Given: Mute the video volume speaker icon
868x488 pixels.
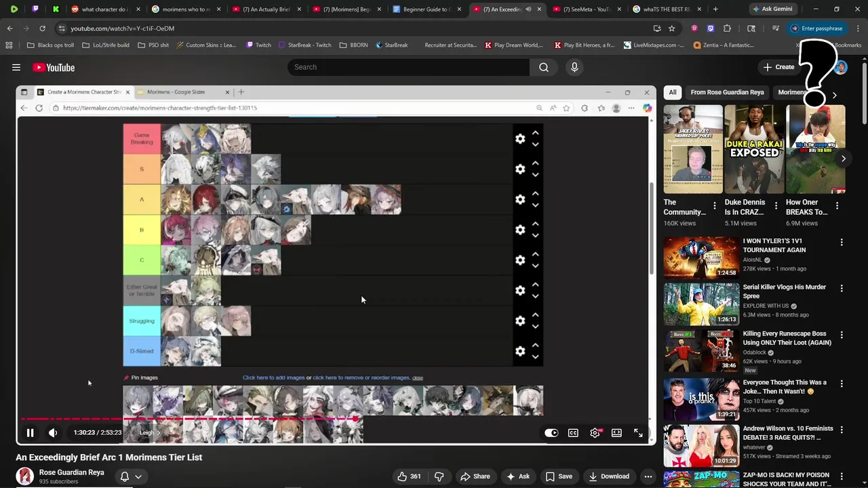Looking at the screenshot, I should tap(53, 432).
